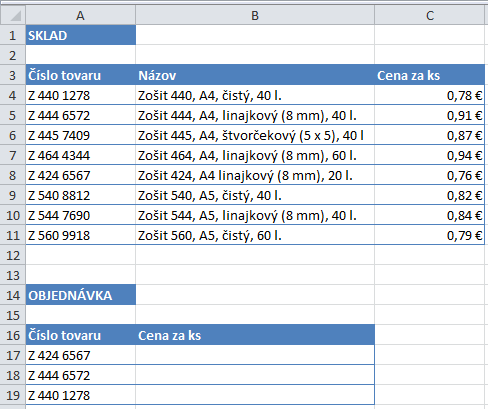This screenshot has width=488, height=409.
Task: Select row 12 header
Action: 13,255
